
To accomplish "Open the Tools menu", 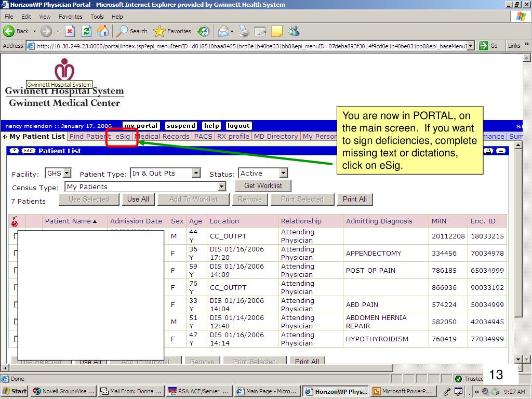I will click(x=97, y=17).
